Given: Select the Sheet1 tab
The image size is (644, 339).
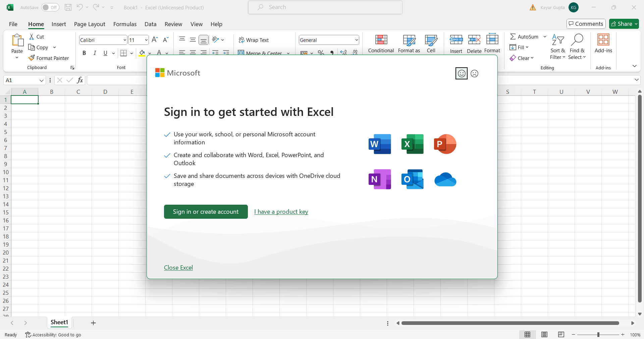Looking at the screenshot, I should [59, 323].
